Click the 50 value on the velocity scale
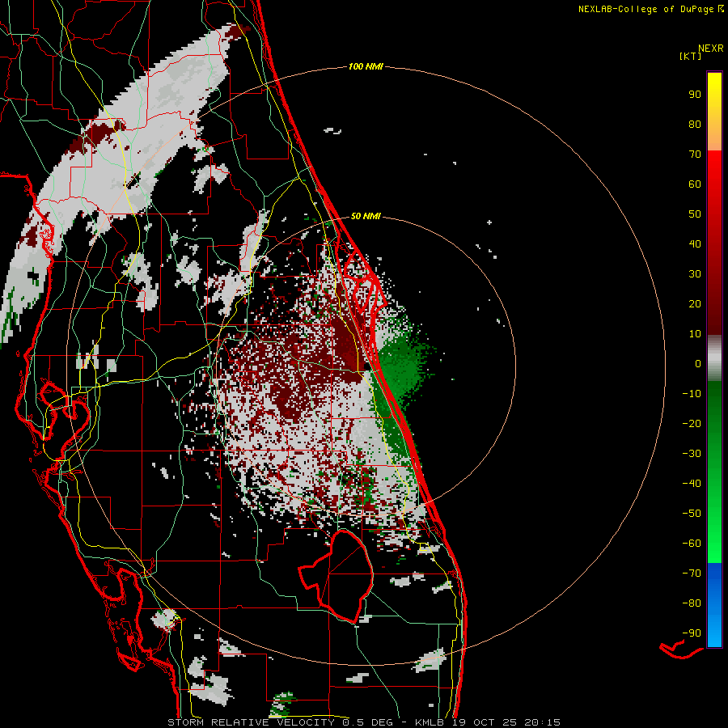 click(x=695, y=214)
